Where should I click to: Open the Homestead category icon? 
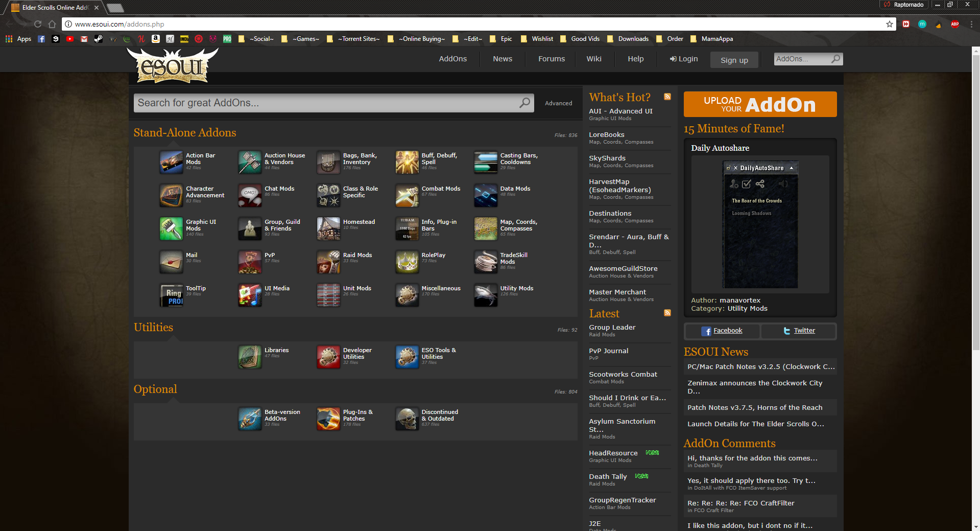328,229
